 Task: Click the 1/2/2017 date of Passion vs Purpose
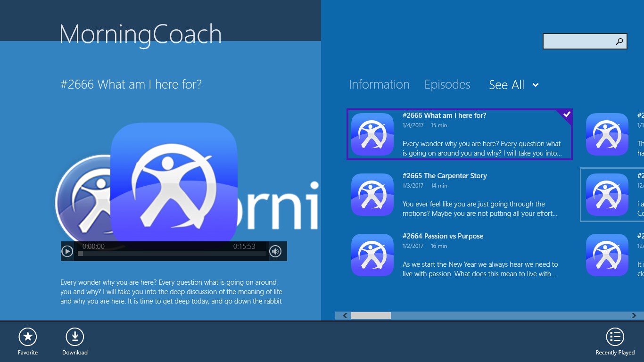[x=413, y=246]
